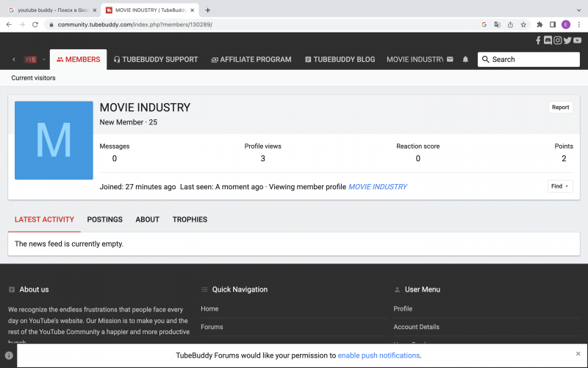This screenshot has height=368, width=588.
Task: Switch to the Trophies tab
Action: pos(190,219)
